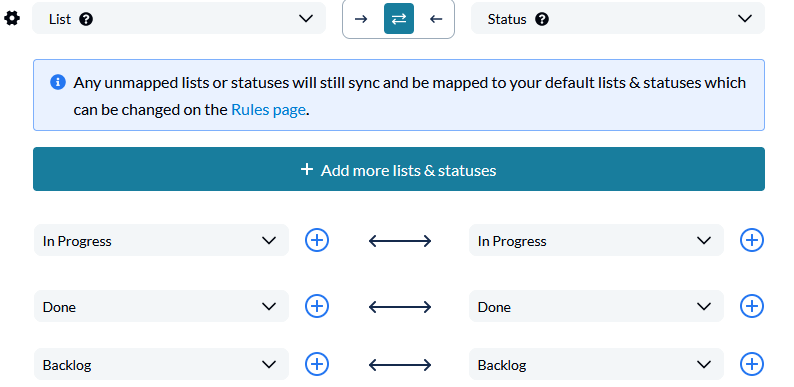
Task: Click plus icon beside Backlog list
Action: point(317,364)
